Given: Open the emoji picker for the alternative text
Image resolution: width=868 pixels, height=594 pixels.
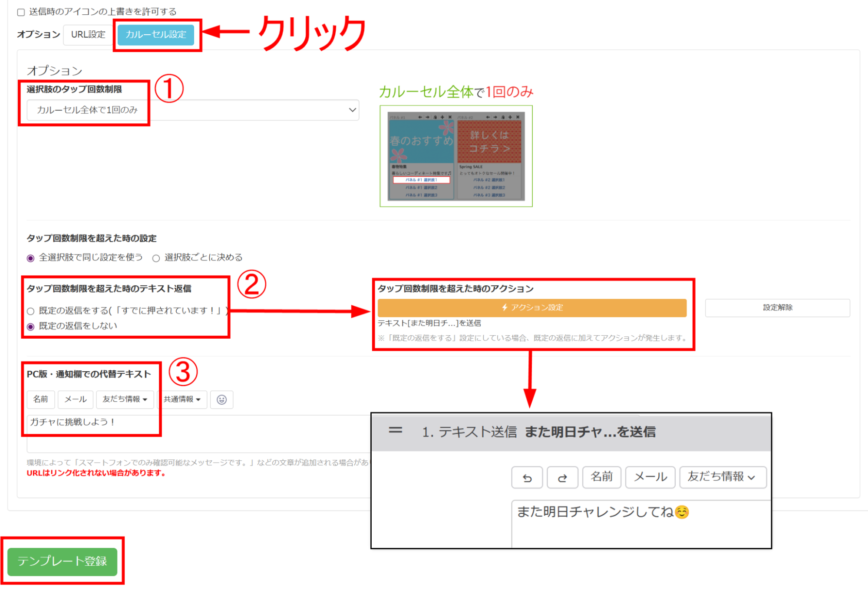Looking at the screenshot, I should click(222, 399).
